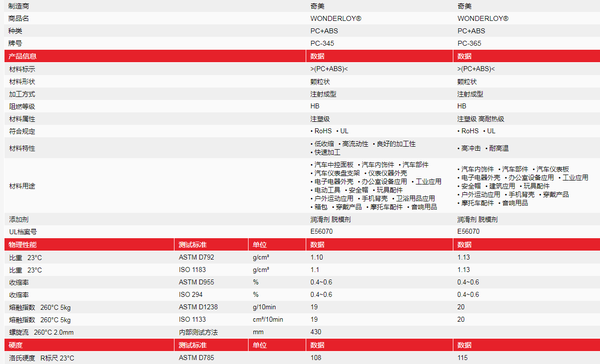Select the 材料形状 row label
The width and height of the screenshot is (600, 364).
(22, 82)
